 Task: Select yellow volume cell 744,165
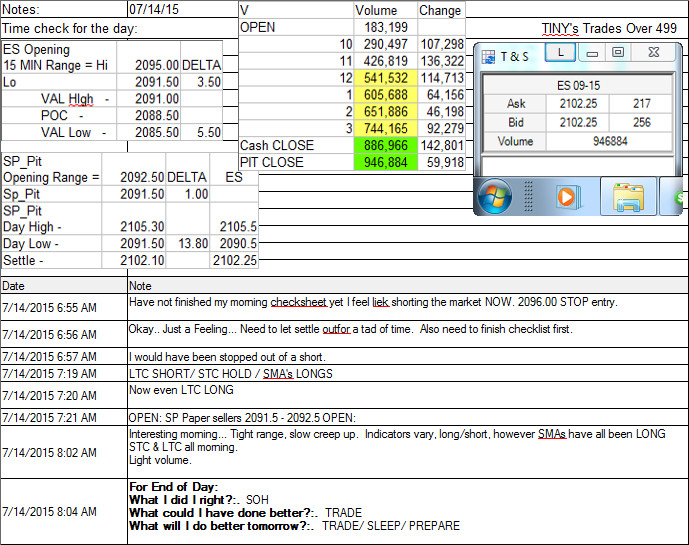coord(385,128)
